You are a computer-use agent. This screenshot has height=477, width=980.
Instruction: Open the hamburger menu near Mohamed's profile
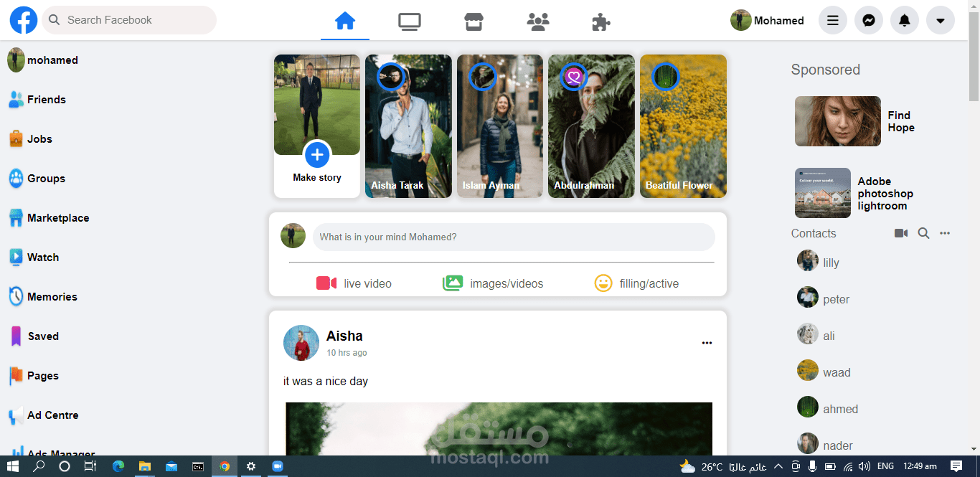[x=832, y=20]
